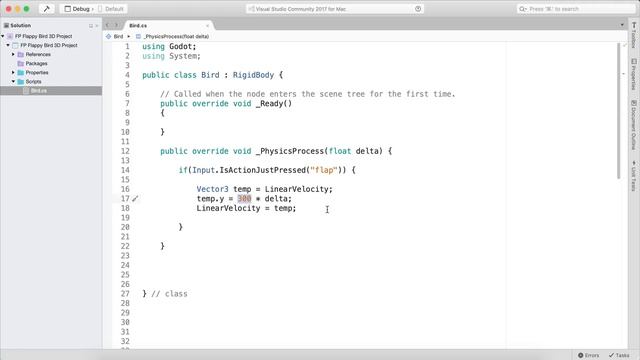
Task: Navigate forward with the tab bar arrow
Action: tap(116, 25)
